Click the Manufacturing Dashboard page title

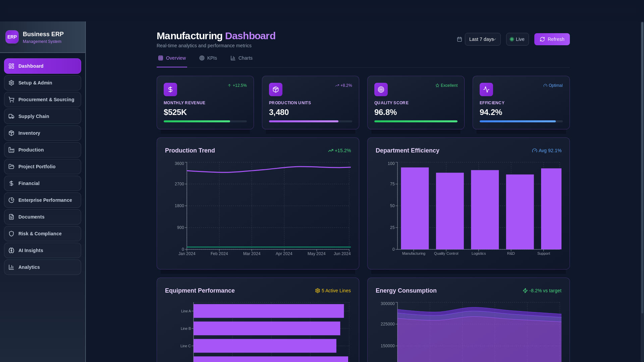216,36
